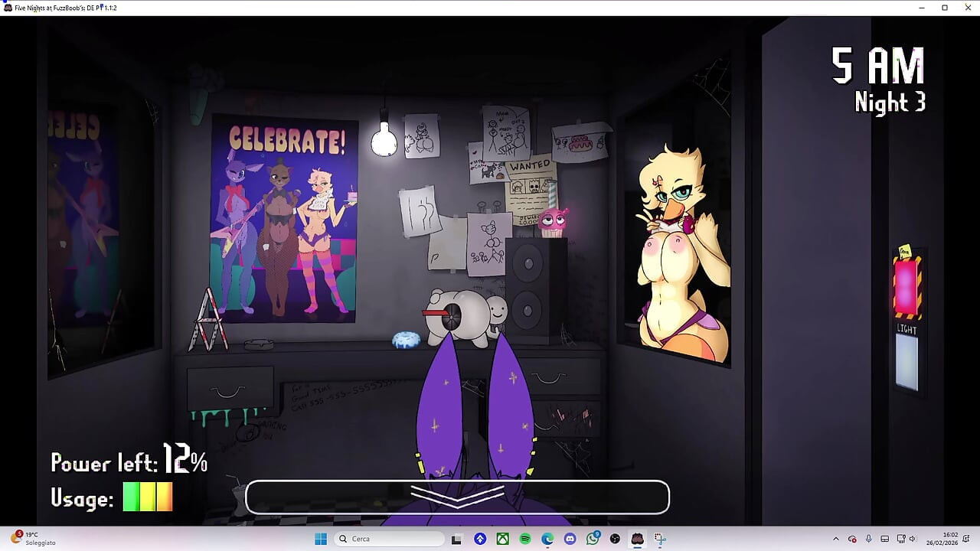Open Spotify from the taskbar
This screenshot has height=551, width=980.
[525, 539]
